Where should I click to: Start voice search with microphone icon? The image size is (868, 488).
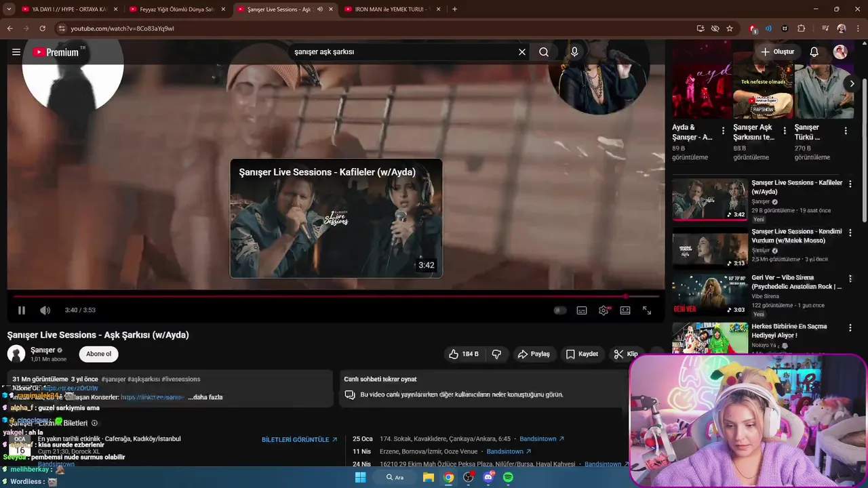click(x=574, y=52)
